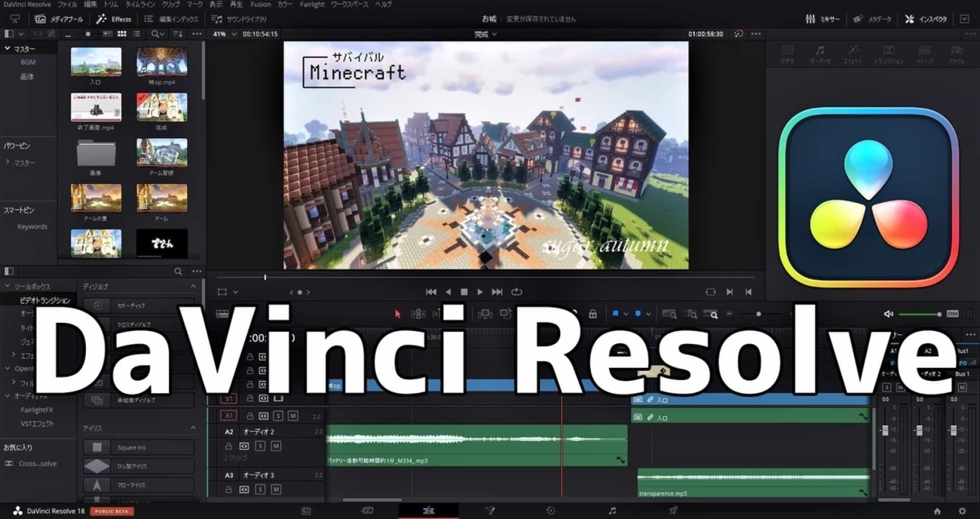Open the Deliver page

[x=673, y=511]
